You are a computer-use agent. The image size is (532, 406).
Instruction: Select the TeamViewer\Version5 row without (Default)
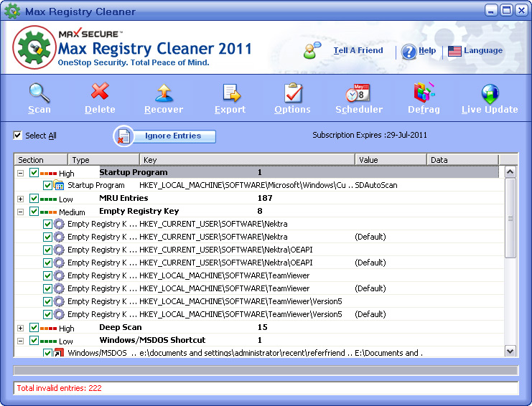259,301
